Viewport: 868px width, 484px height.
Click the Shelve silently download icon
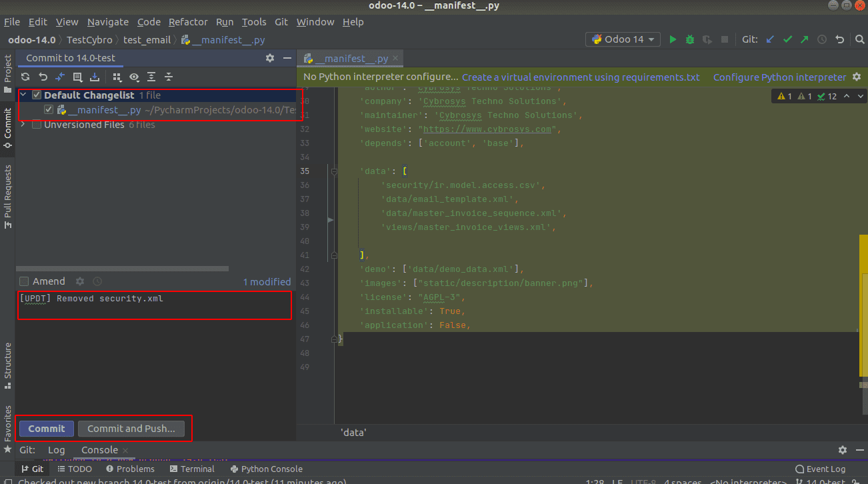pos(95,77)
